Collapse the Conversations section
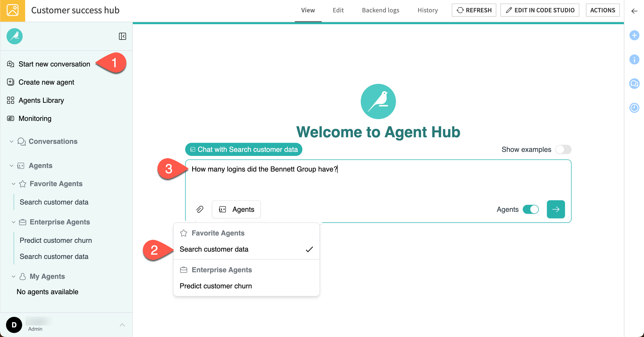The width and height of the screenshot is (644, 337). point(11,142)
